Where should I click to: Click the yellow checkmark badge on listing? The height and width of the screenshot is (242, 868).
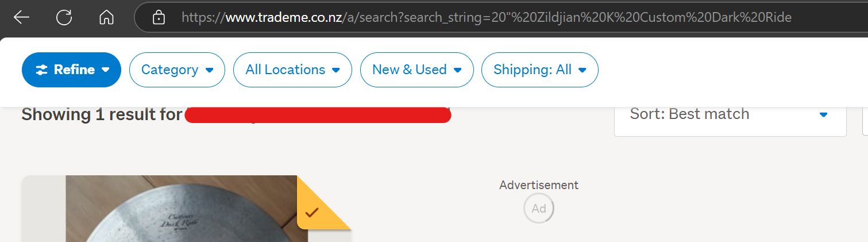click(312, 213)
